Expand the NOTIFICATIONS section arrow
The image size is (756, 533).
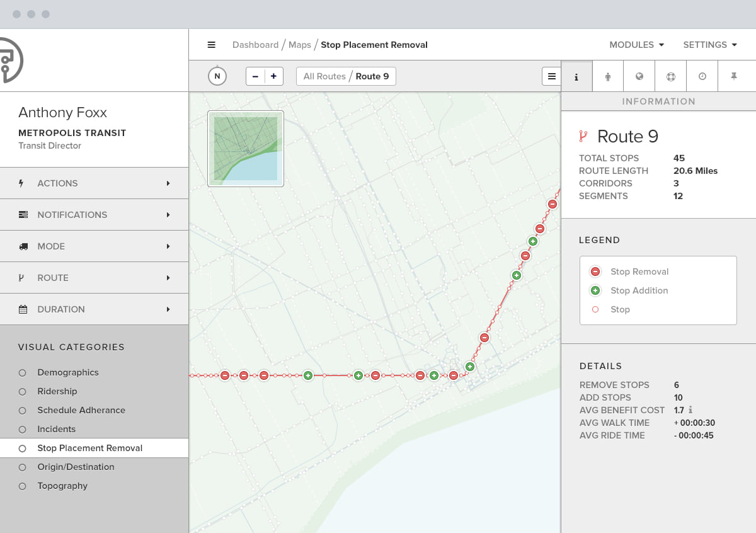[168, 215]
